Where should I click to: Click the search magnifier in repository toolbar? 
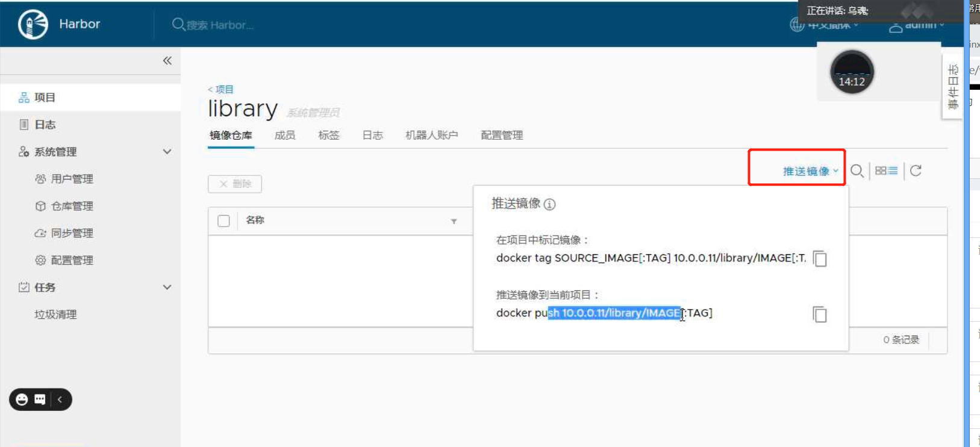[x=857, y=171]
